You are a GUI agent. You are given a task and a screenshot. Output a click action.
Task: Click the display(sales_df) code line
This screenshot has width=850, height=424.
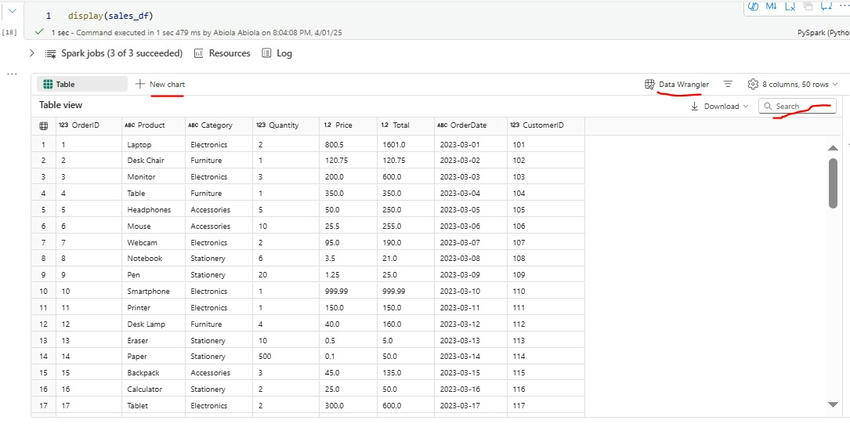point(111,16)
